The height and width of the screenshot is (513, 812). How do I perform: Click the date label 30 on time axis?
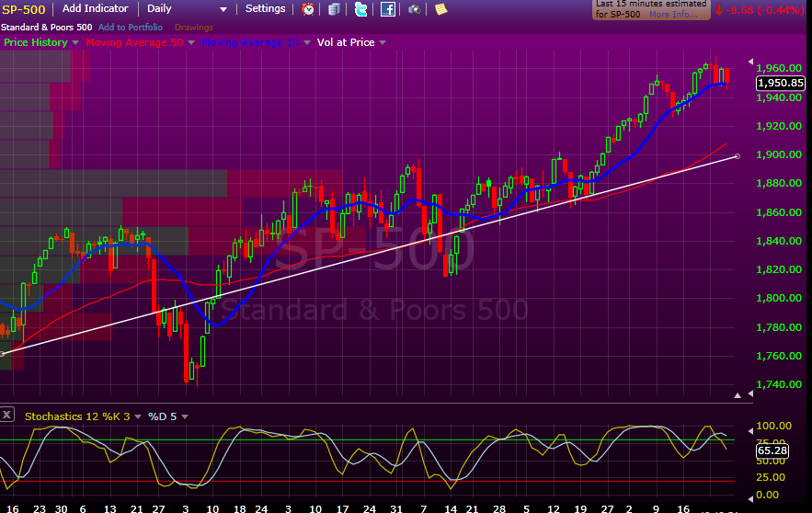(x=61, y=508)
